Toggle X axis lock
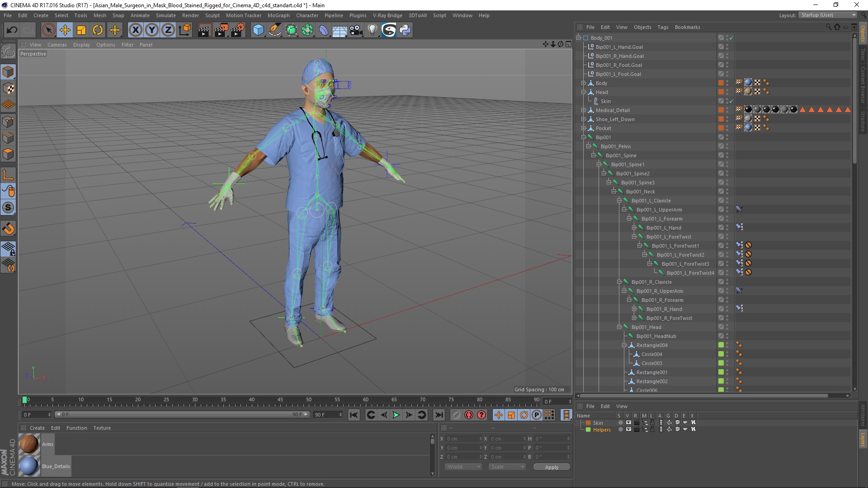Screen dimensions: 868x488 point(135,30)
